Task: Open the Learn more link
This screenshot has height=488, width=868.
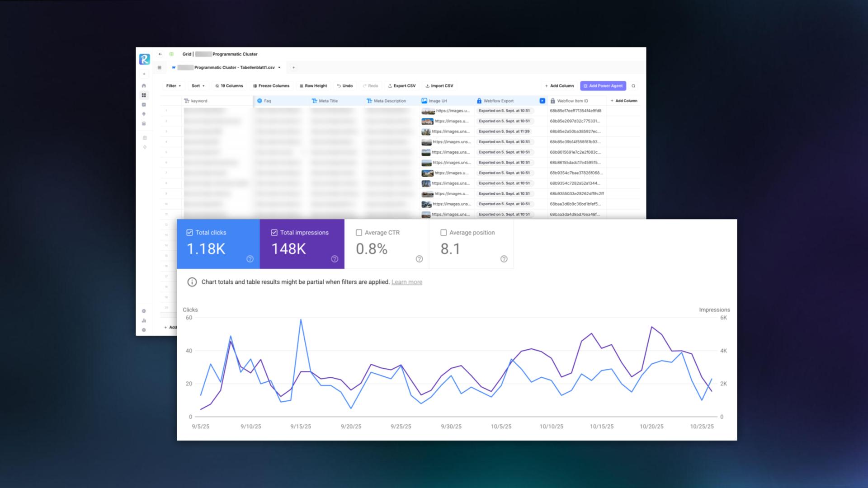Action: (x=406, y=282)
